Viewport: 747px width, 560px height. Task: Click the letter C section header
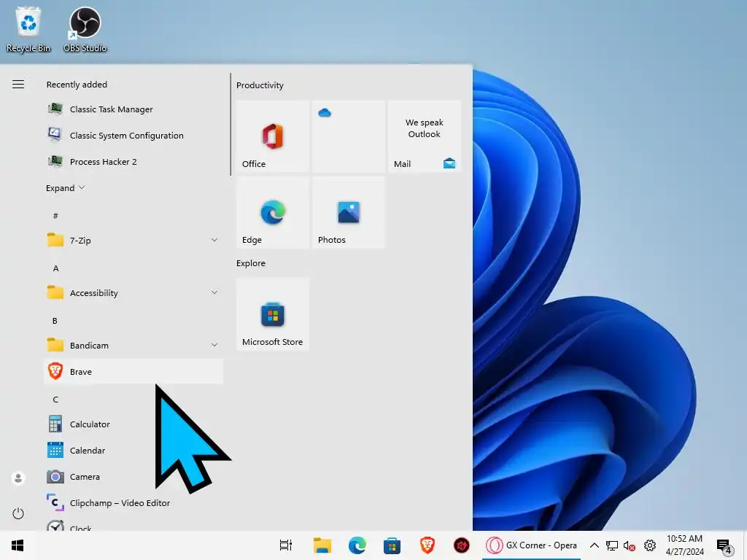click(55, 399)
